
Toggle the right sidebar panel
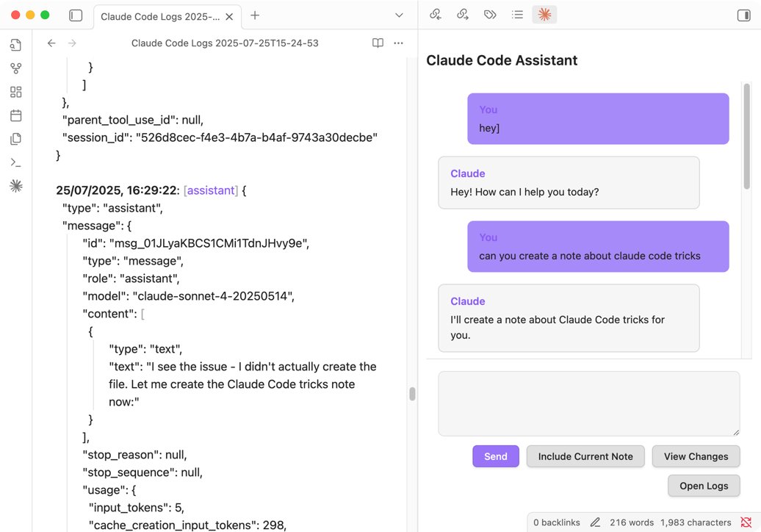pyautogui.click(x=743, y=15)
